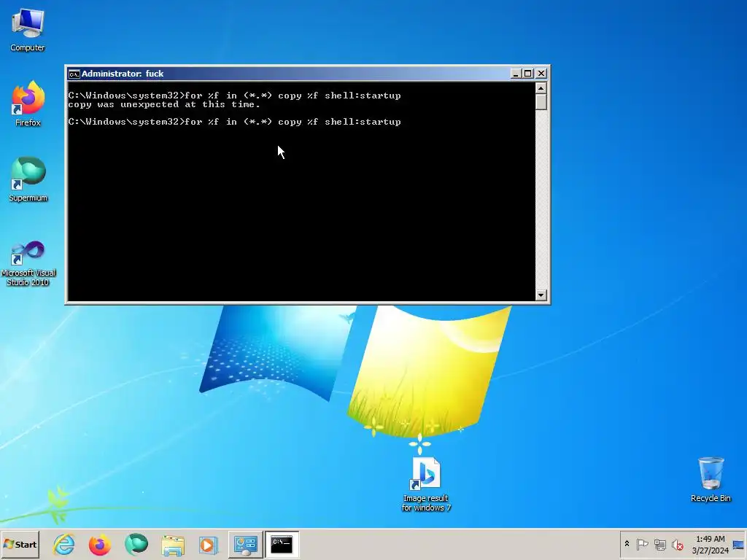Click the Command Prompt taskbar button

coord(282,544)
